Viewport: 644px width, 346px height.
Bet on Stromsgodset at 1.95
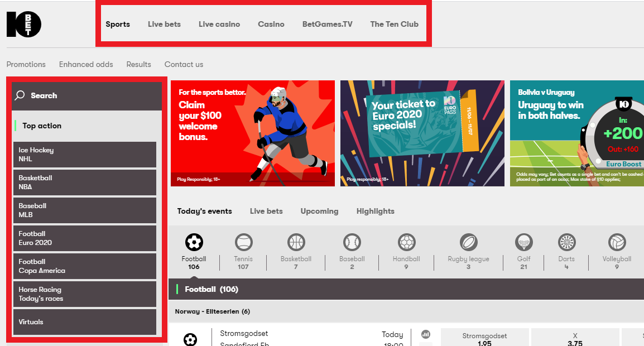(x=484, y=338)
